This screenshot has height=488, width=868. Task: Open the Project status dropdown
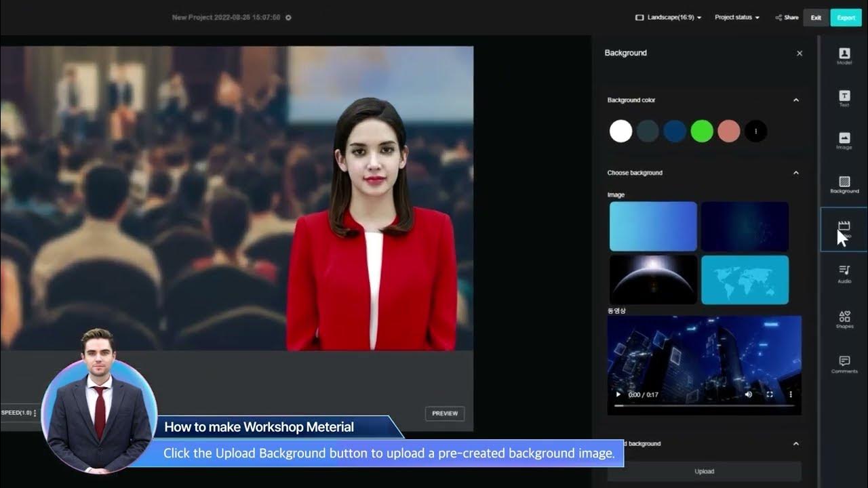737,18
